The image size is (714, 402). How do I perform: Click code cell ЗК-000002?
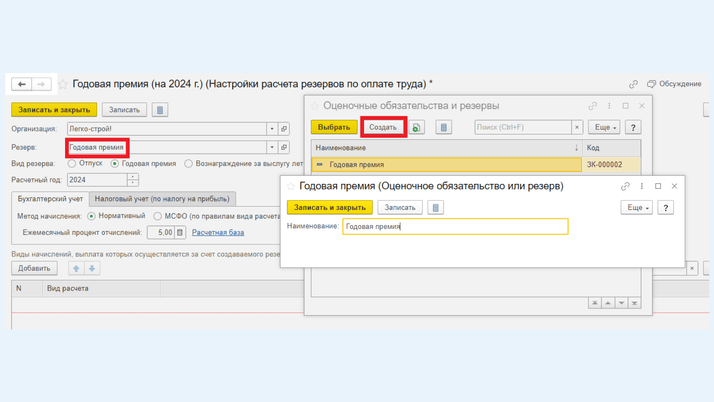[612, 165]
